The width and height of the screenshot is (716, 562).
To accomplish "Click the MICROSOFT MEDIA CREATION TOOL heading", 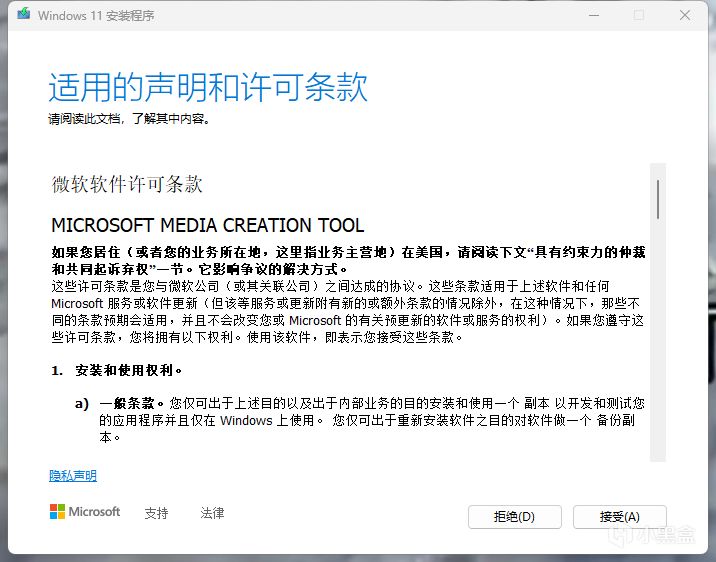I will click(x=208, y=226).
